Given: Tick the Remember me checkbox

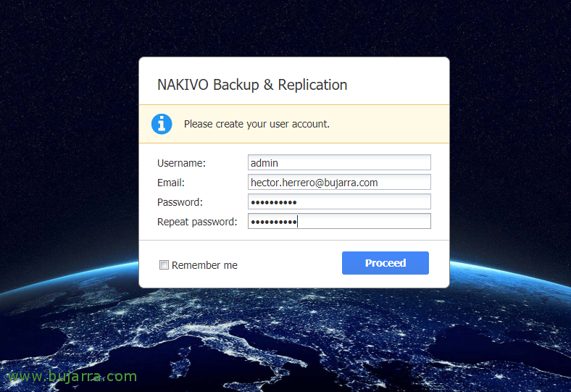Looking at the screenshot, I should click(164, 265).
